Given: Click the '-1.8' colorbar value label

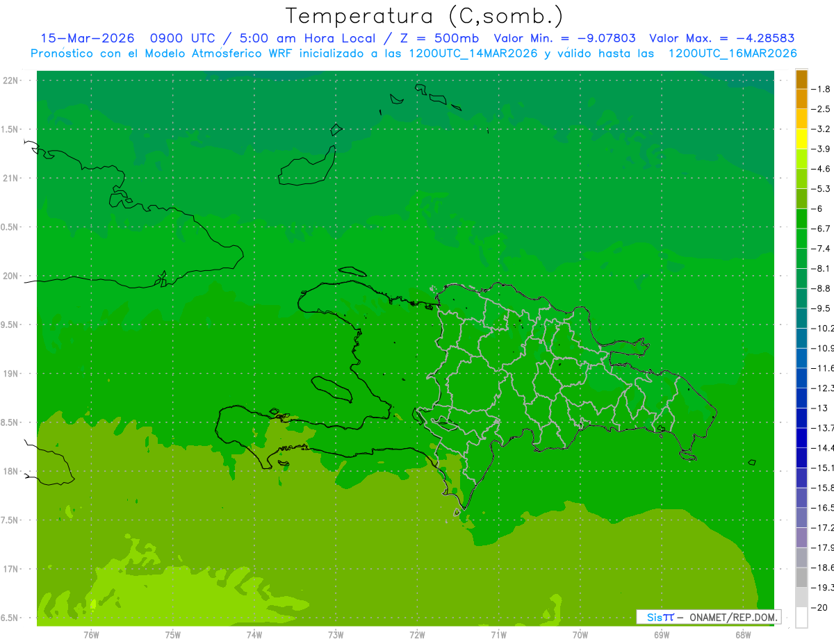Looking at the screenshot, I should click(x=821, y=89).
